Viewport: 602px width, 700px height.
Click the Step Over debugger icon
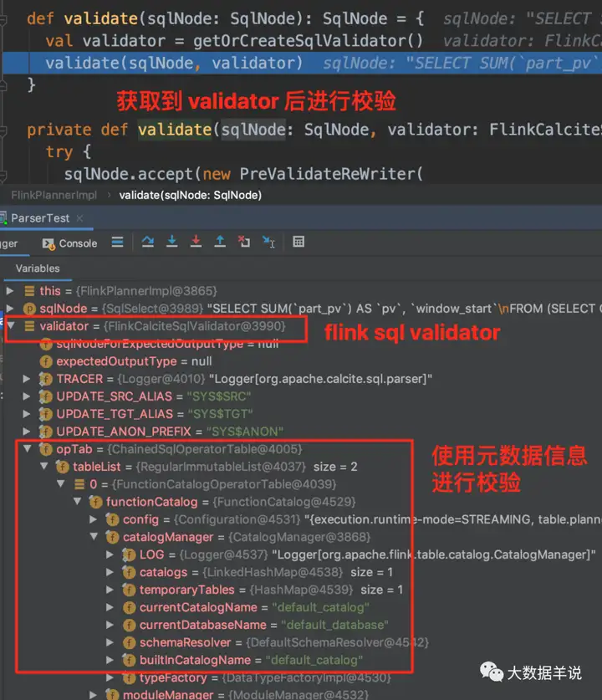click(148, 242)
